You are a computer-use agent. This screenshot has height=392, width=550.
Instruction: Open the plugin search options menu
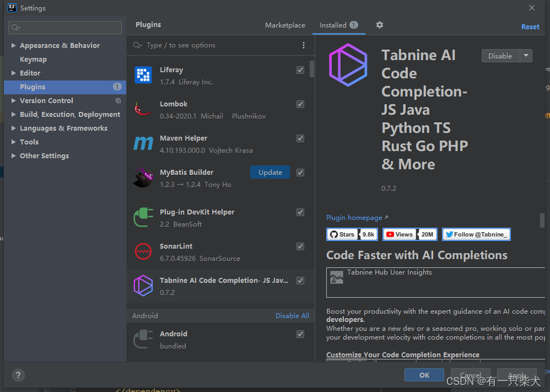[304, 45]
